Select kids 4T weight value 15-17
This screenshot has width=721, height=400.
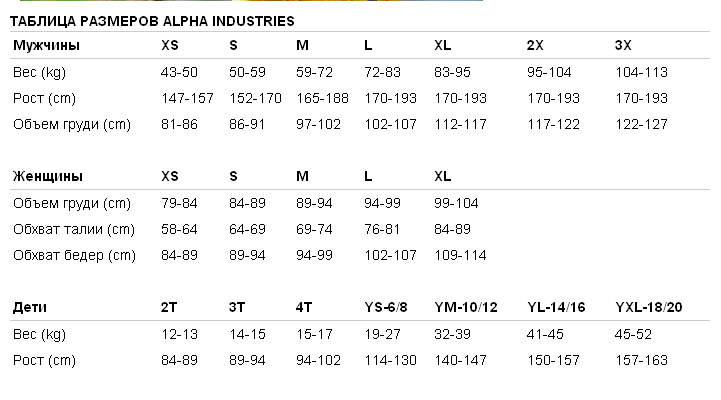pyautogui.click(x=314, y=334)
